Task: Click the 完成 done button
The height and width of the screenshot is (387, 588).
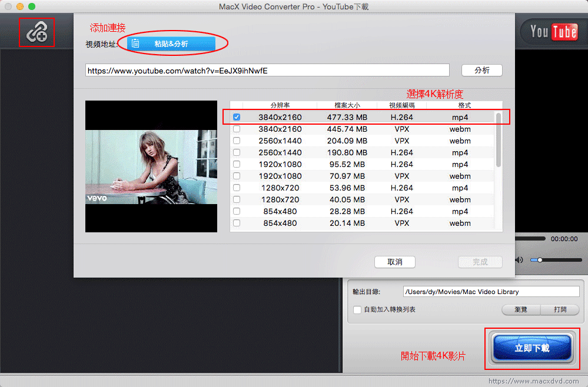Action: pos(480,262)
